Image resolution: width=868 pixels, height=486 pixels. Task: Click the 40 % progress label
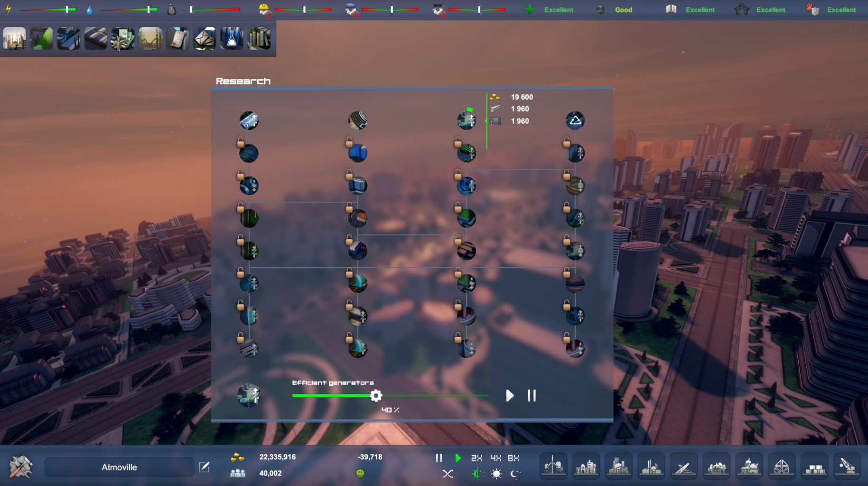click(390, 410)
